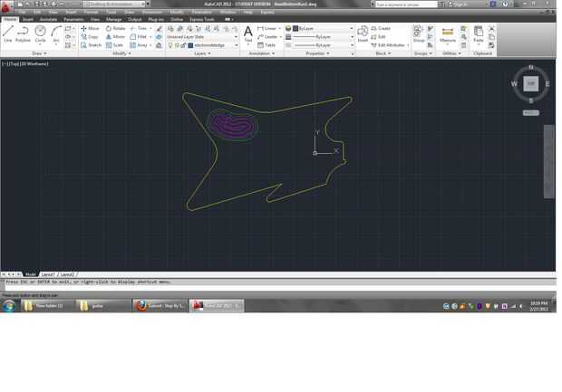Switch to the Output ribbon tab
The image size is (562, 392).
[x=135, y=19]
